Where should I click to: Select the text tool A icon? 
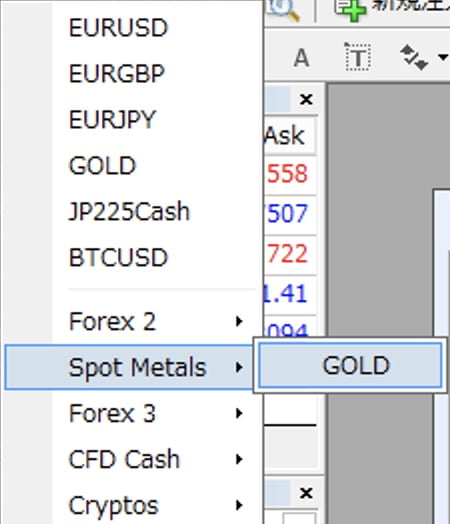pyautogui.click(x=301, y=58)
